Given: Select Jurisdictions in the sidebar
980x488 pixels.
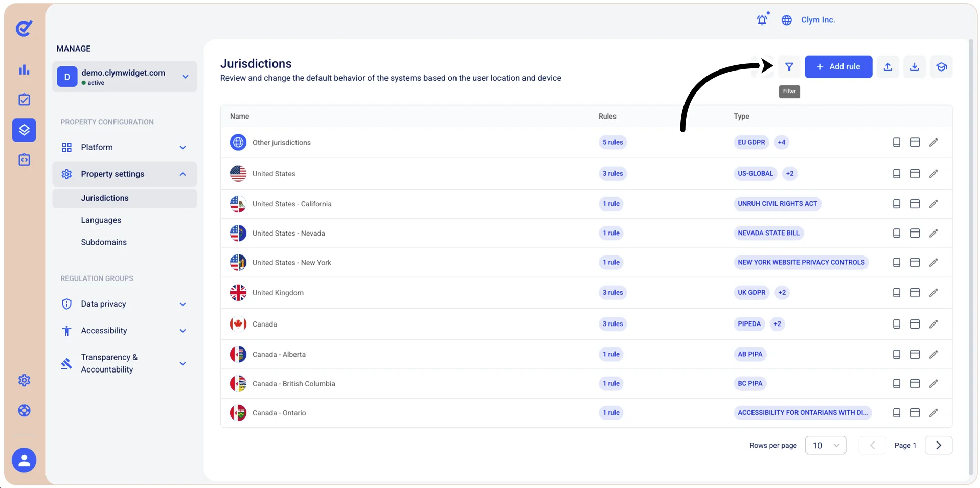Looking at the screenshot, I should 124,198.
